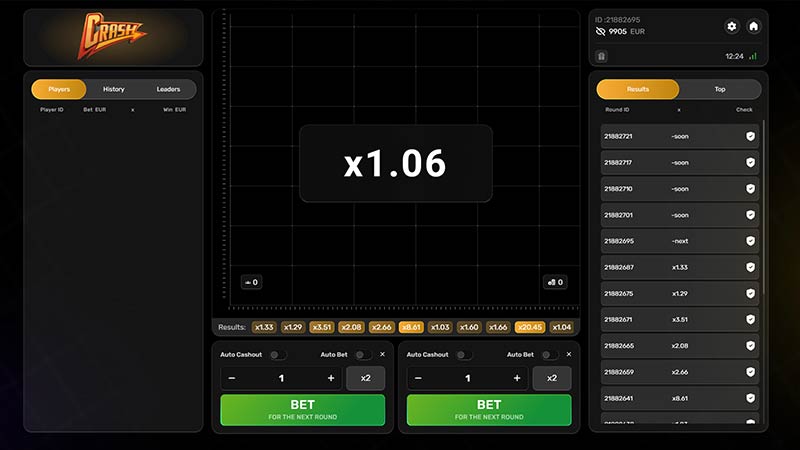The width and height of the screenshot is (800, 450).
Task: Select x1.29 result chip in results bar
Action: tap(293, 327)
